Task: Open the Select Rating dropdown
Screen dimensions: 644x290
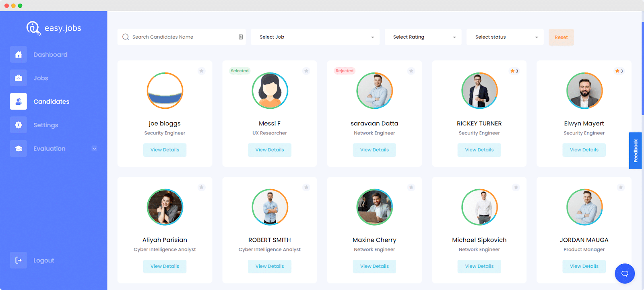Action: click(x=423, y=37)
